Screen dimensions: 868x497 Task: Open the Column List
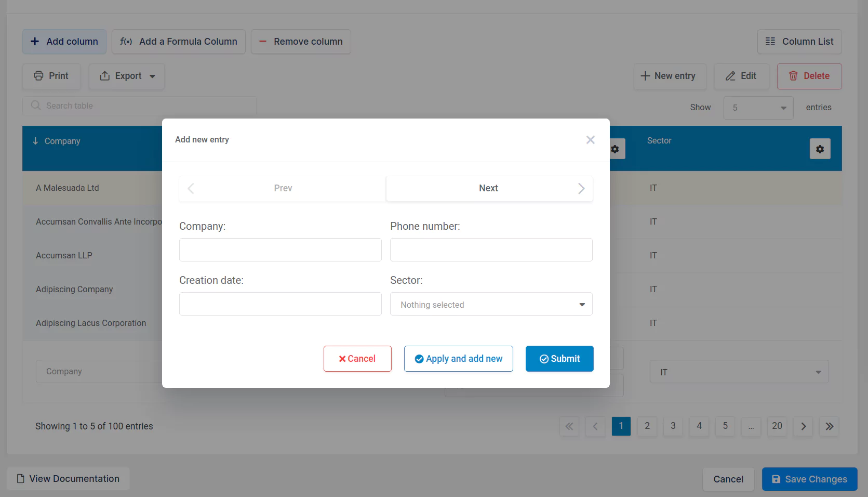(799, 42)
